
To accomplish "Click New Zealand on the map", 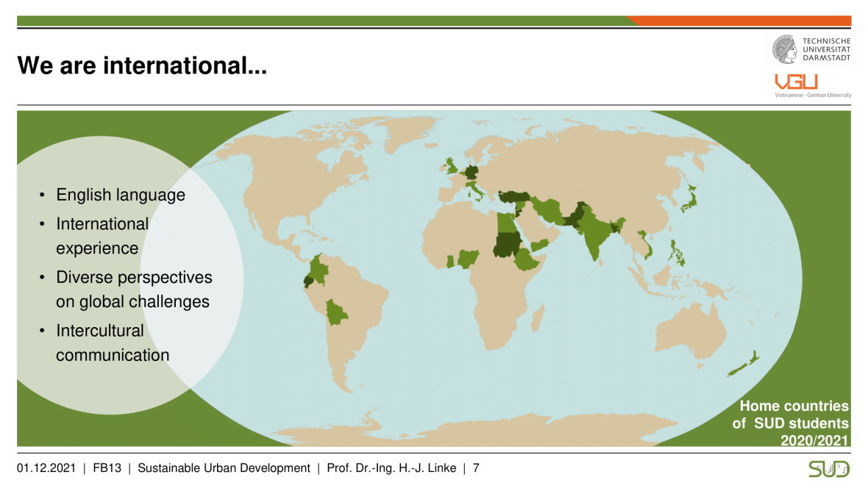I will click(x=744, y=364).
